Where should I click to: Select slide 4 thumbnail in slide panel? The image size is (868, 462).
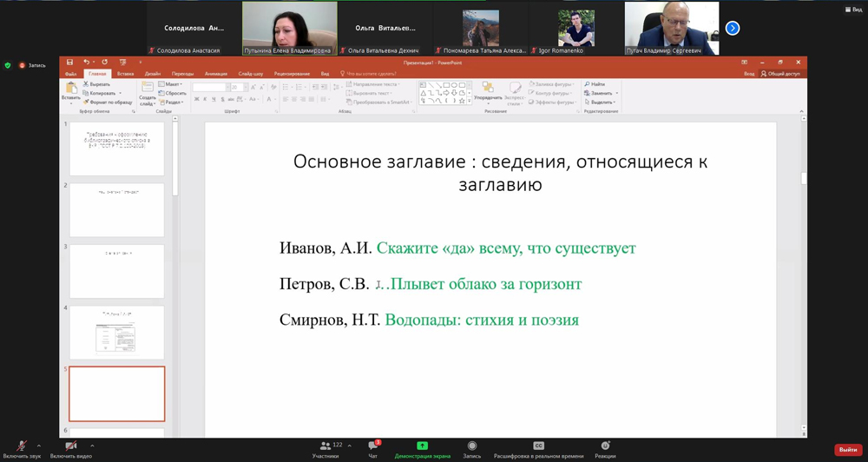[116, 333]
